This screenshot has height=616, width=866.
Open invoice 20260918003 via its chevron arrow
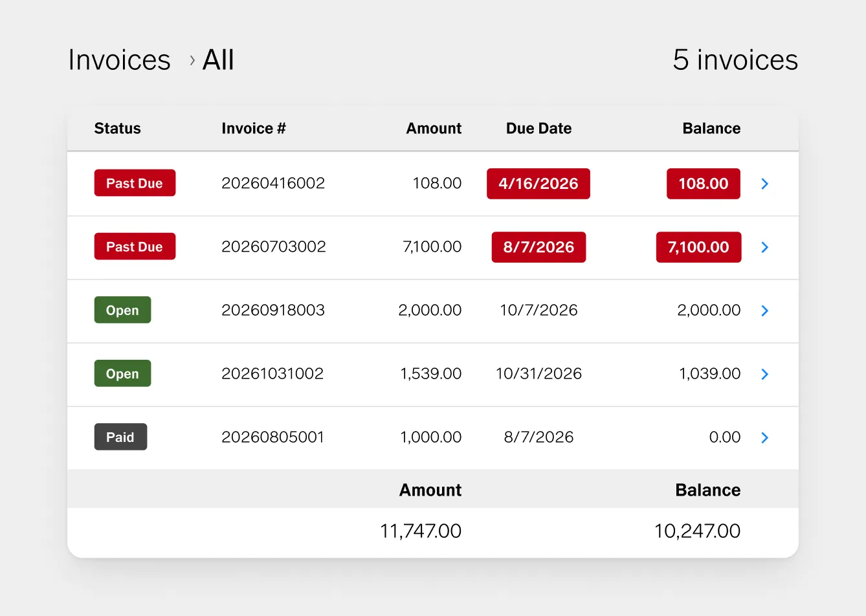pyautogui.click(x=764, y=311)
